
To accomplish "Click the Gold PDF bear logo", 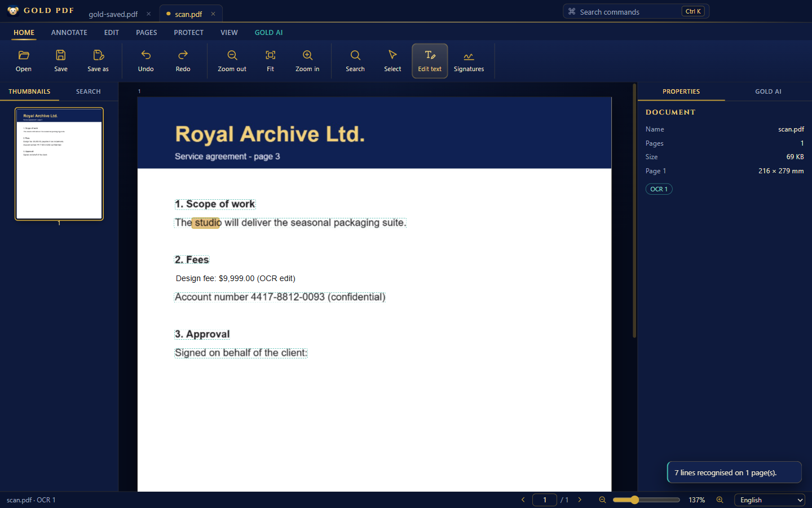I will pyautogui.click(x=13, y=11).
